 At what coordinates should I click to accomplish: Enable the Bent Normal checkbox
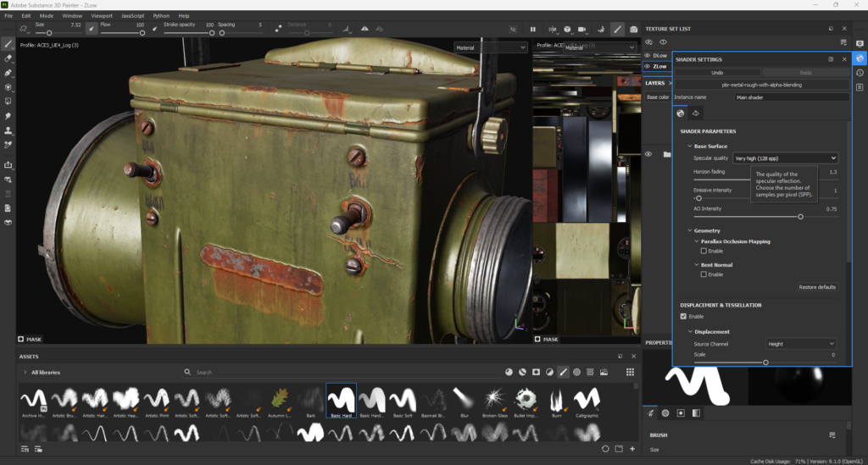pyautogui.click(x=704, y=274)
